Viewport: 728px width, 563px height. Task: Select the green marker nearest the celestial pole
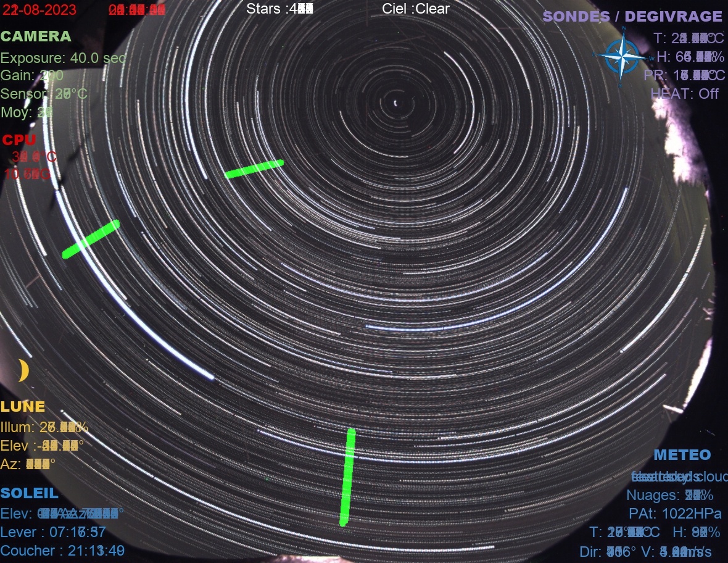[254, 169]
